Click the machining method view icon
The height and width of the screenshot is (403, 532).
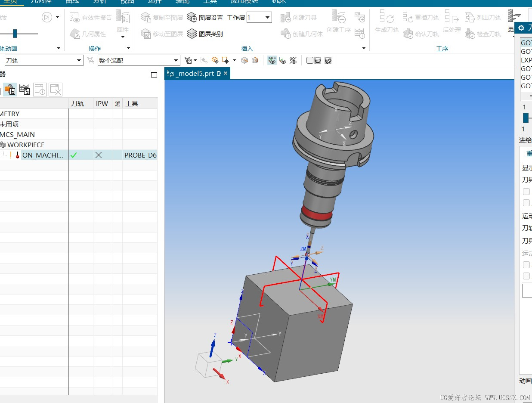[x=25, y=90]
